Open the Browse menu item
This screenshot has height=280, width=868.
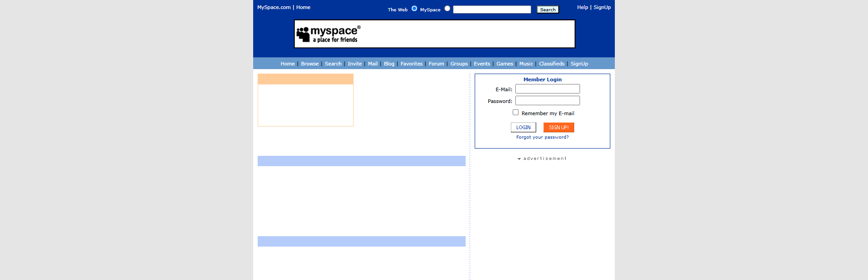(310, 64)
